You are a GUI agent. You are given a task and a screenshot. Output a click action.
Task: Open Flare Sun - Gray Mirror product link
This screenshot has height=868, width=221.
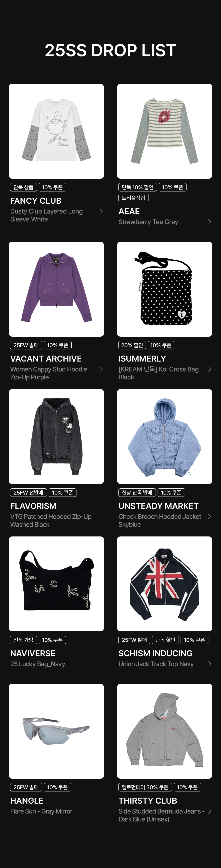click(x=41, y=811)
